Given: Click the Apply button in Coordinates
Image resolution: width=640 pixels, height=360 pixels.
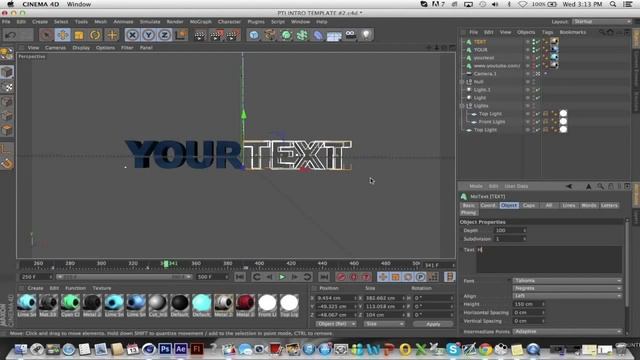Looking at the screenshot, I should tap(433, 324).
